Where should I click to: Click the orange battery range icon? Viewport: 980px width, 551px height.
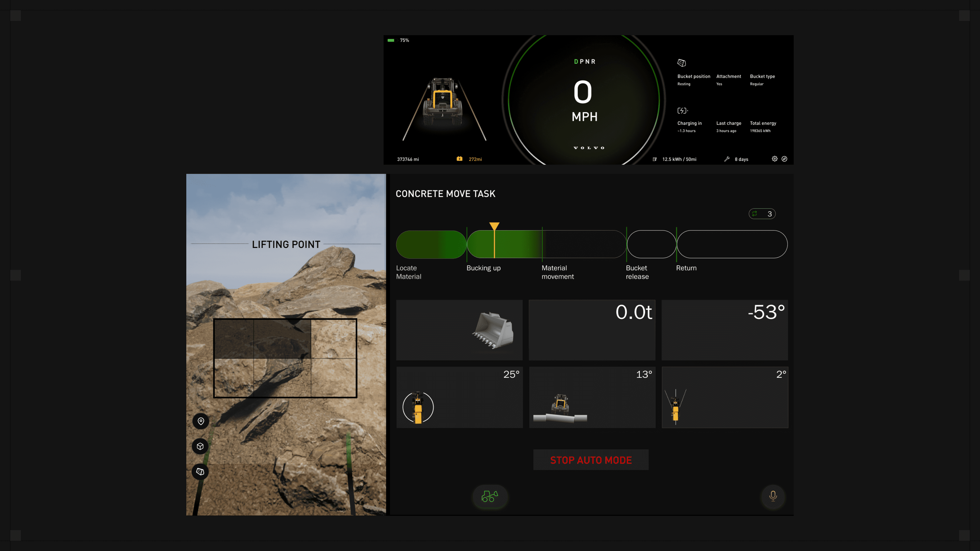[460, 159]
